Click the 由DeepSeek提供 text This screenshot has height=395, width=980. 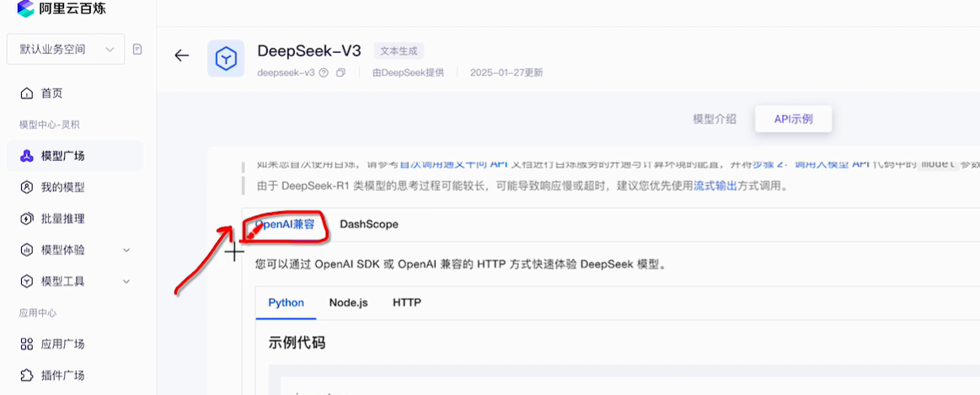pos(408,72)
